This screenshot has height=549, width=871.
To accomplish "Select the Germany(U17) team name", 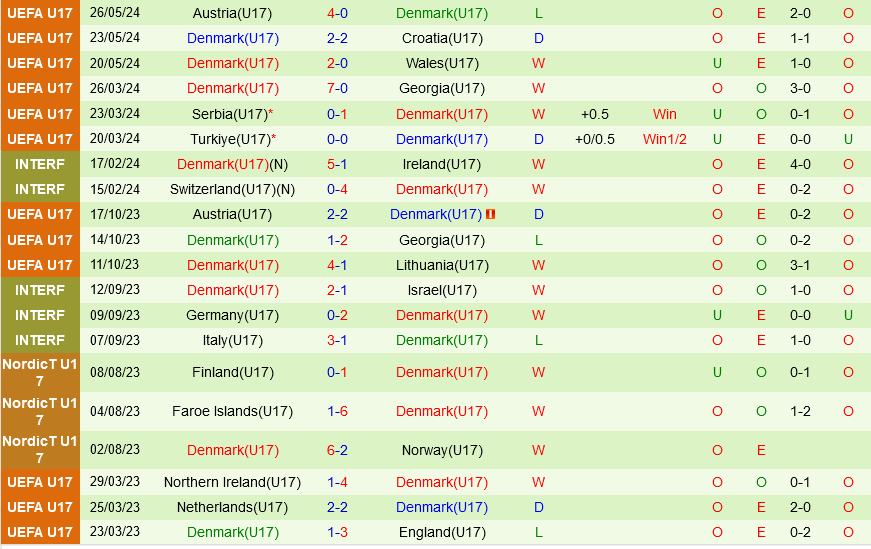I will click(232, 315).
